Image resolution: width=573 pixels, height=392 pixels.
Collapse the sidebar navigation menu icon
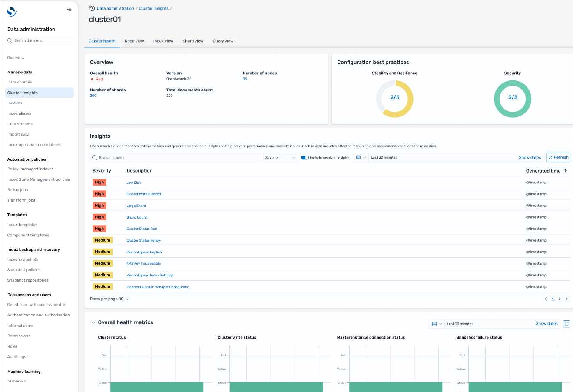69,10
